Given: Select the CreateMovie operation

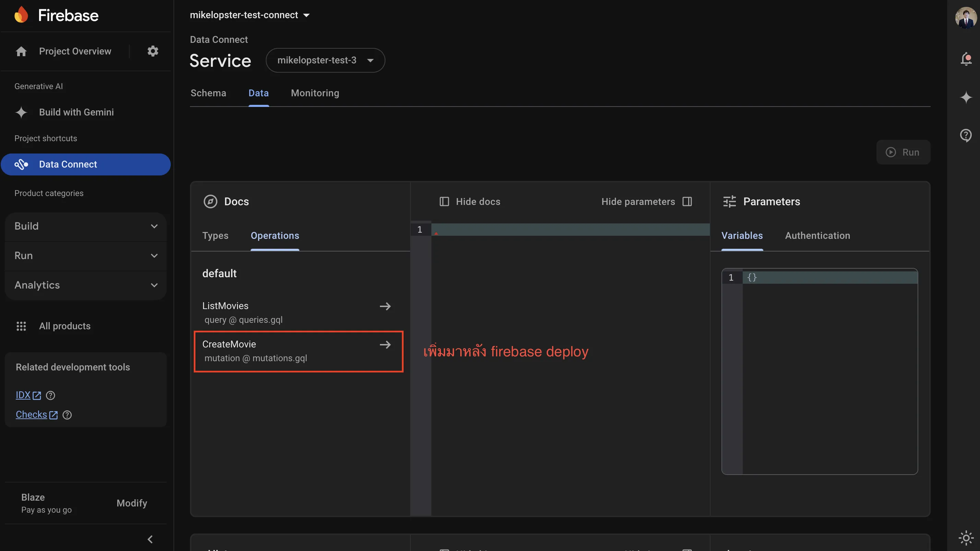Looking at the screenshot, I should [298, 351].
